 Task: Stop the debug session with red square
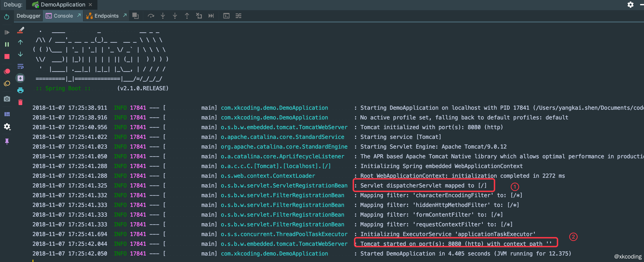[7, 57]
